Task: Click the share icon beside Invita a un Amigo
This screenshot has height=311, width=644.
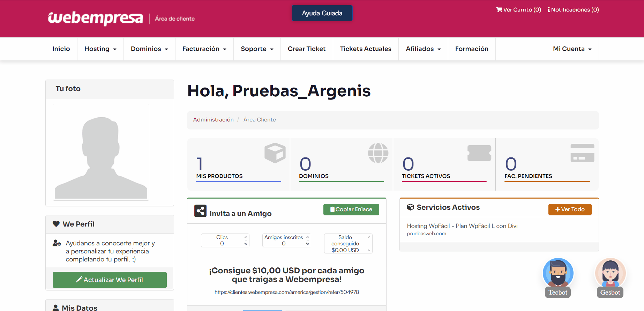Action: click(x=200, y=211)
